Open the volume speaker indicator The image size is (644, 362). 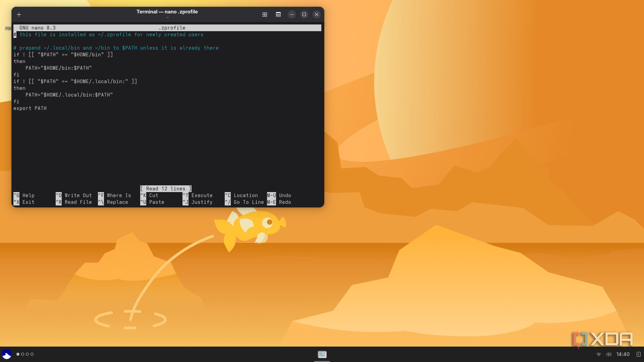tap(608, 354)
